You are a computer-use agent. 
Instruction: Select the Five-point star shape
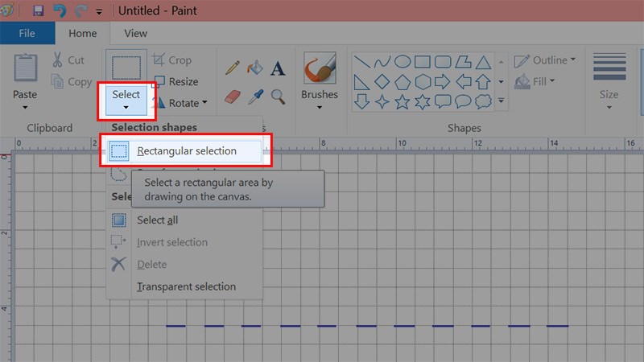(402, 102)
